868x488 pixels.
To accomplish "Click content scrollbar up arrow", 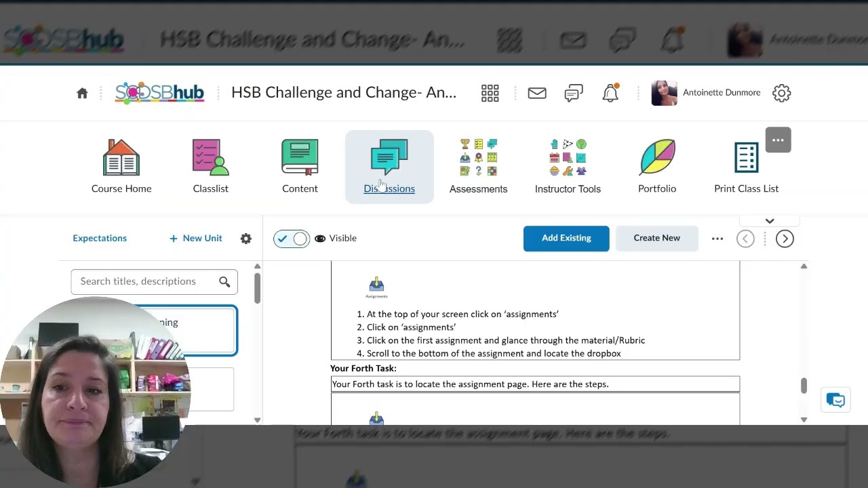I will tap(804, 266).
